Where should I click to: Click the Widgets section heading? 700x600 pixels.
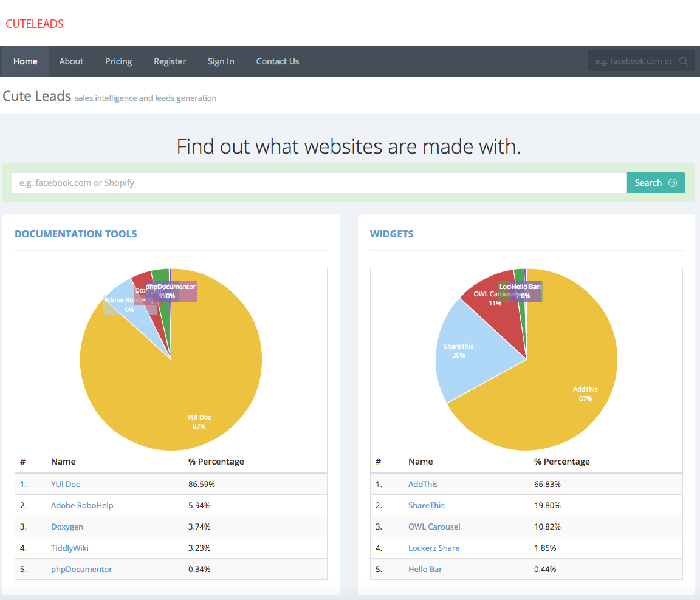click(391, 234)
